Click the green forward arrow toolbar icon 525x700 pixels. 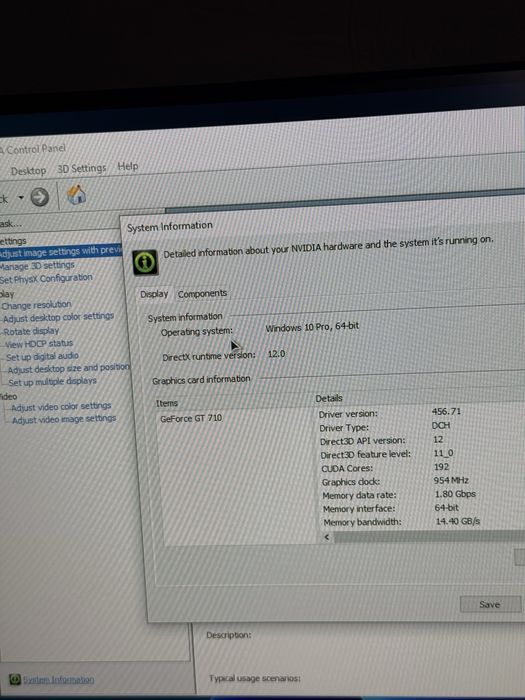pyautogui.click(x=40, y=197)
